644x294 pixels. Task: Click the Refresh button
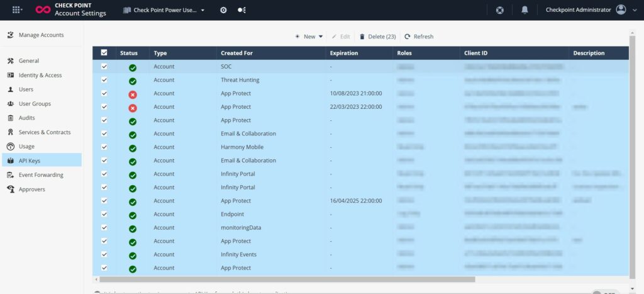click(419, 37)
